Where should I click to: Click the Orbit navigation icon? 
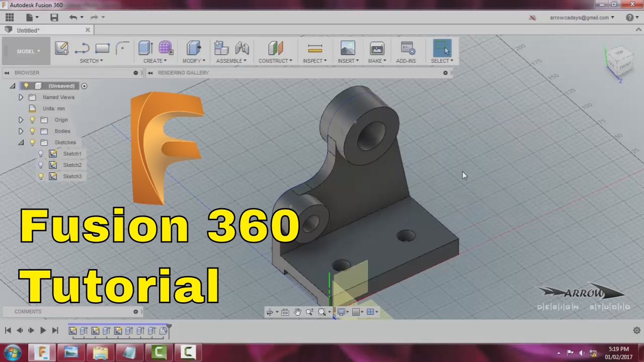click(270, 312)
